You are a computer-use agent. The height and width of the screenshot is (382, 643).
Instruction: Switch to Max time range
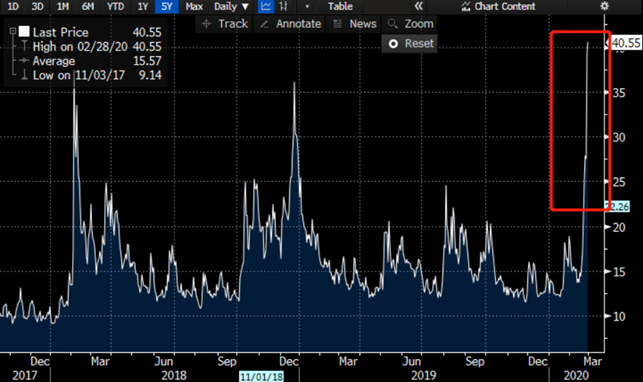(194, 7)
